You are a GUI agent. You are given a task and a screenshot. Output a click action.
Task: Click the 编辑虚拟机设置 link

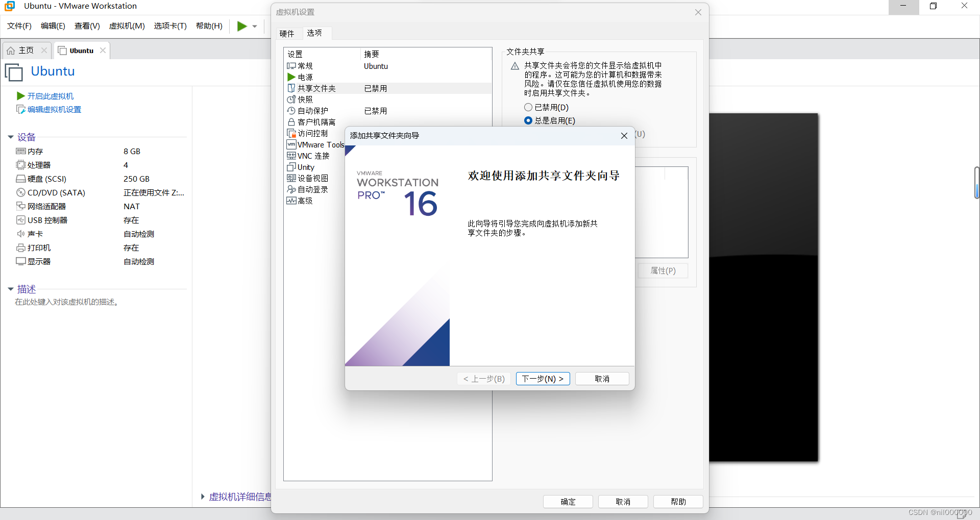click(54, 109)
